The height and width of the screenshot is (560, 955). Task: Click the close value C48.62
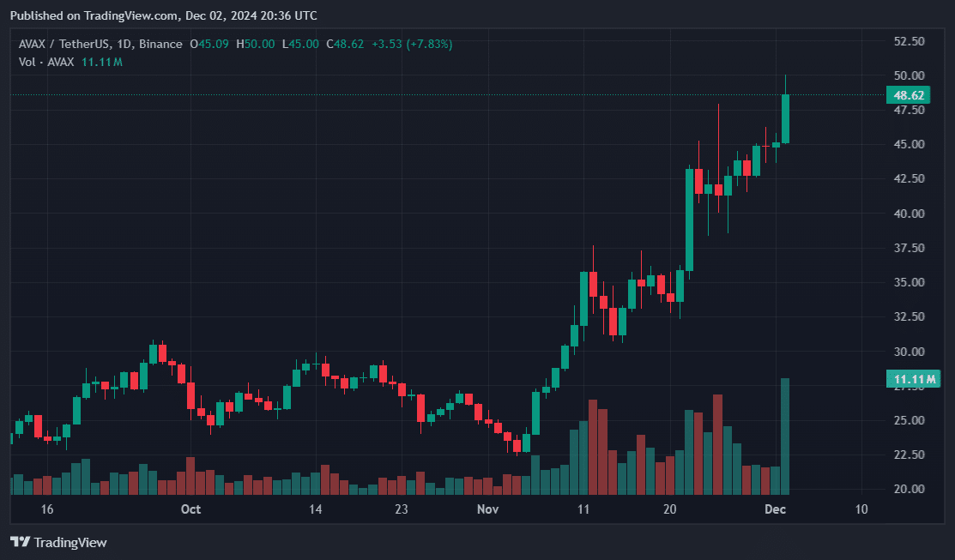[345, 44]
